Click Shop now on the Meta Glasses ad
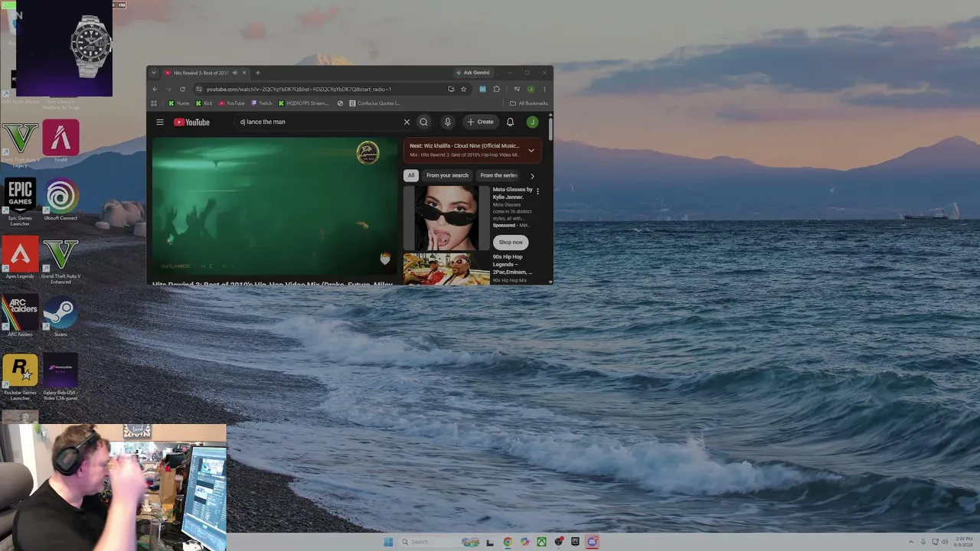The image size is (980, 551). pyautogui.click(x=511, y=242)
